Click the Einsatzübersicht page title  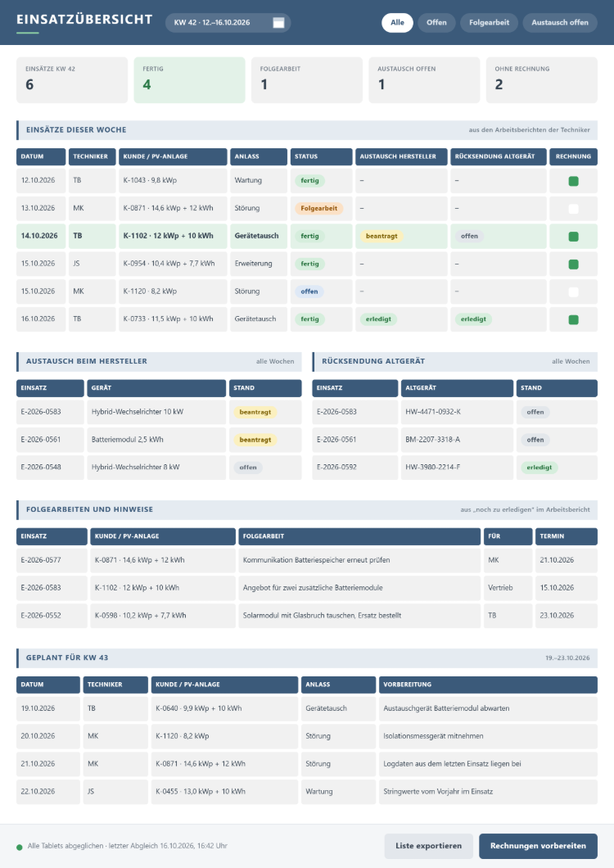(84, 20)
